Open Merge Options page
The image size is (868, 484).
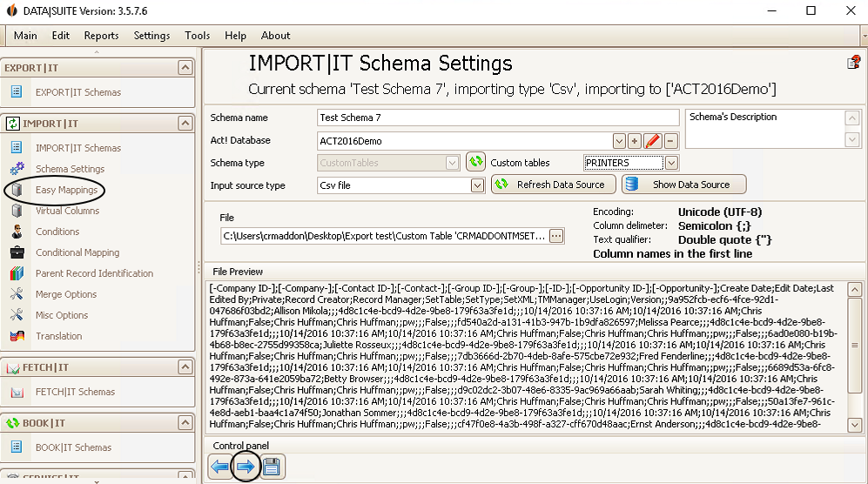click(x=66, y=294)
